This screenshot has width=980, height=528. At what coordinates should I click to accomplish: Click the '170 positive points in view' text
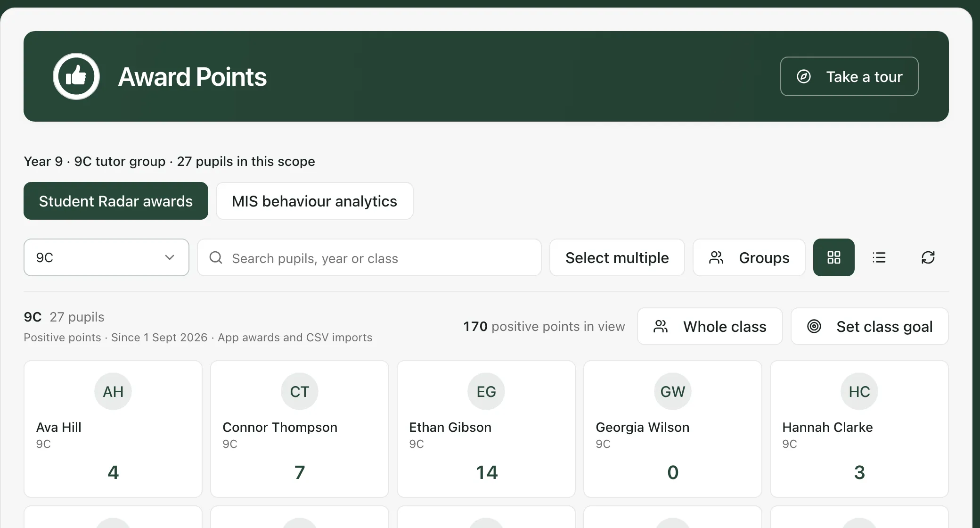click(x=544, y=326)
